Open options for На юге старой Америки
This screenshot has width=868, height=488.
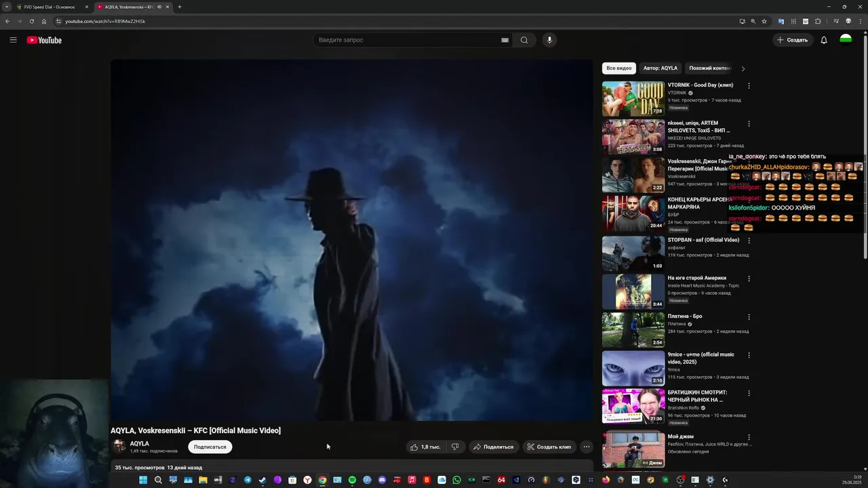749,279
